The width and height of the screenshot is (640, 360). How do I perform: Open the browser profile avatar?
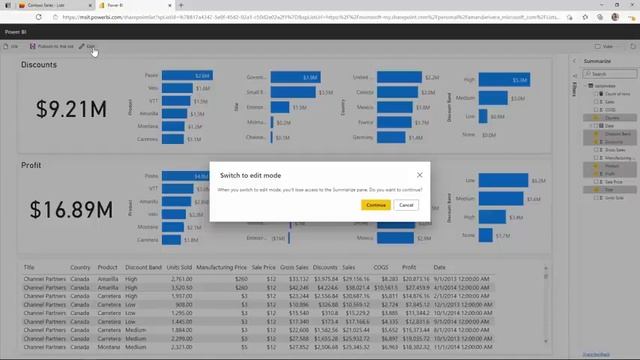615,17
